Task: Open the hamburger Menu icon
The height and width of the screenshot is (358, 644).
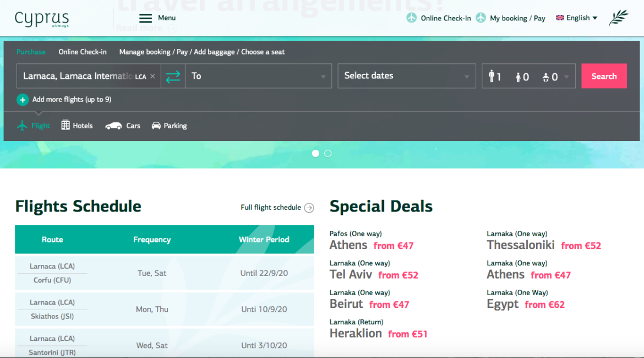Action: [x=145, y=18]
